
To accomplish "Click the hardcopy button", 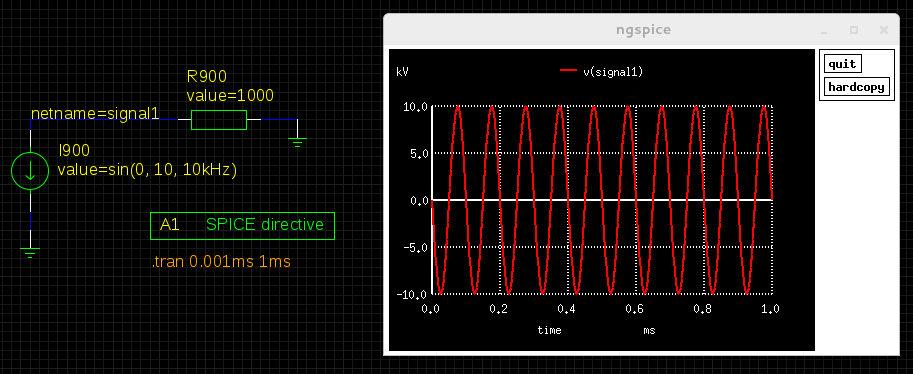I will click(x=857, y=87).
